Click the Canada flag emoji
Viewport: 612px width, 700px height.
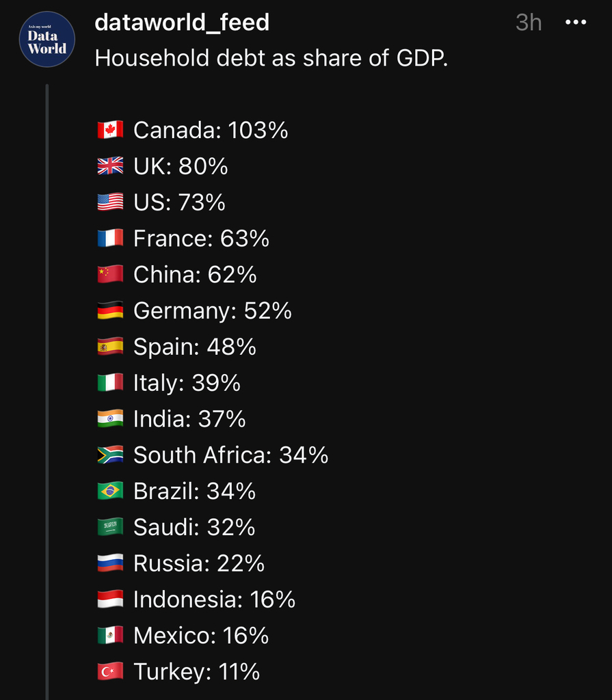110,129
